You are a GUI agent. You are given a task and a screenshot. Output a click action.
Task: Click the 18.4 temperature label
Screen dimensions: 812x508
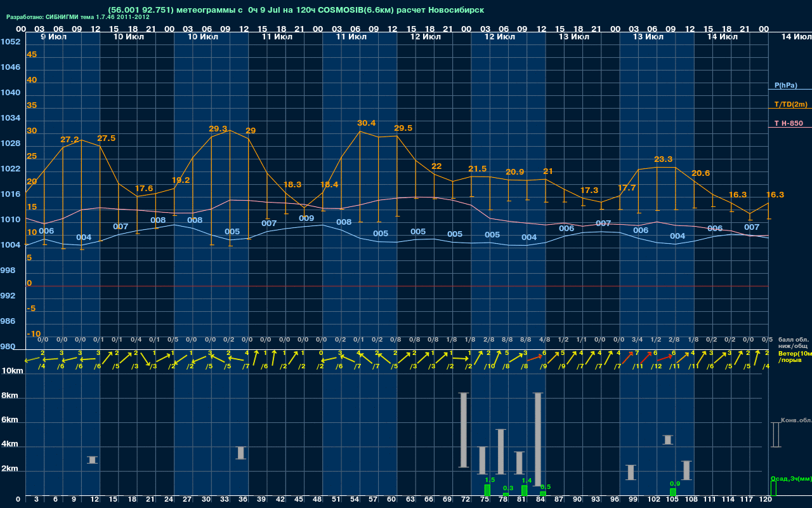pos(329,185)
